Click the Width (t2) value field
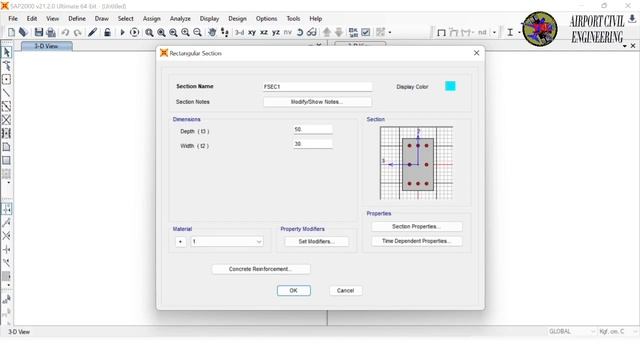The image size is (640, 360). 313,144
